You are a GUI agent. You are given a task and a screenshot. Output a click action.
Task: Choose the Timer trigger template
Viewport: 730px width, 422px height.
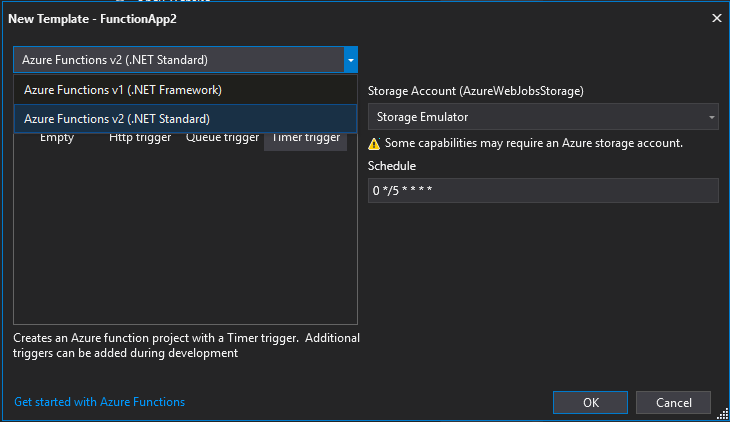pos(306,140)
